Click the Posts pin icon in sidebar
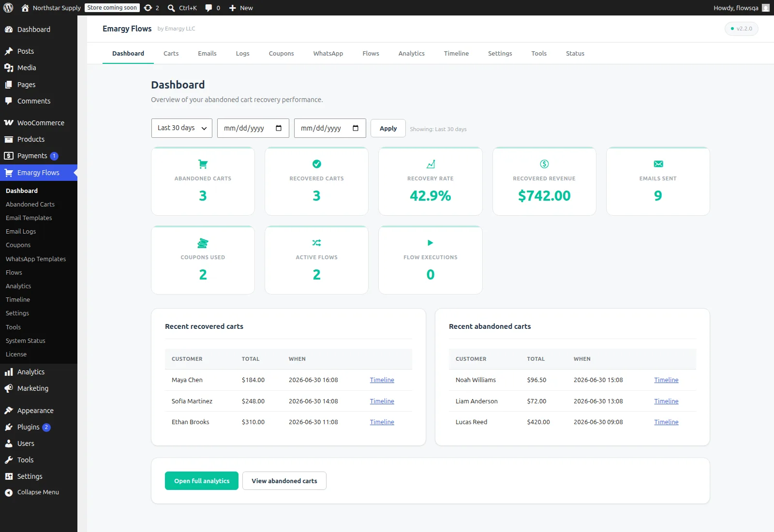Viewport: 774px width, 532px height. [9, 51]
